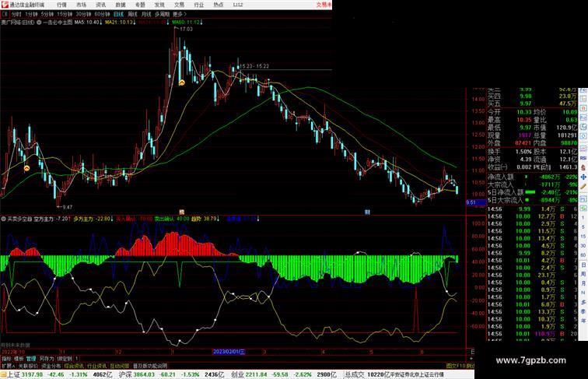Open the 行业资讯 tab
The width and height of the screenshot is (588, 379).
96,366
